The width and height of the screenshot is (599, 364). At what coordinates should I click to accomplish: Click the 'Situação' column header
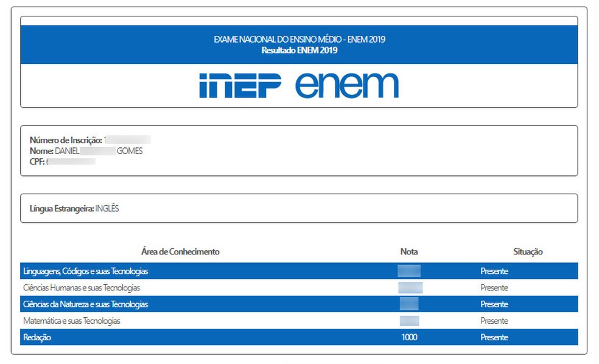click(528, 252)
